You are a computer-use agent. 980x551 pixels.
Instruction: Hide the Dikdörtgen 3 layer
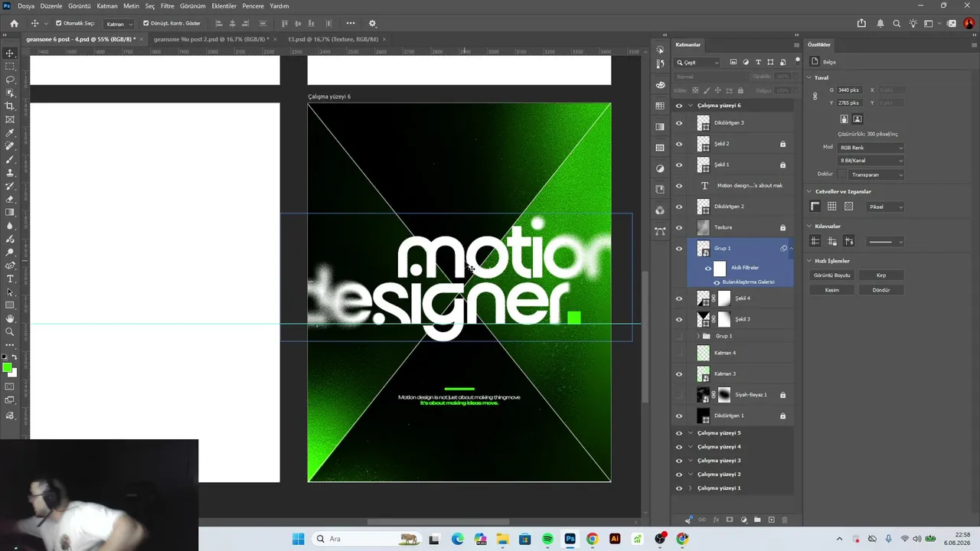click(678, 122)
